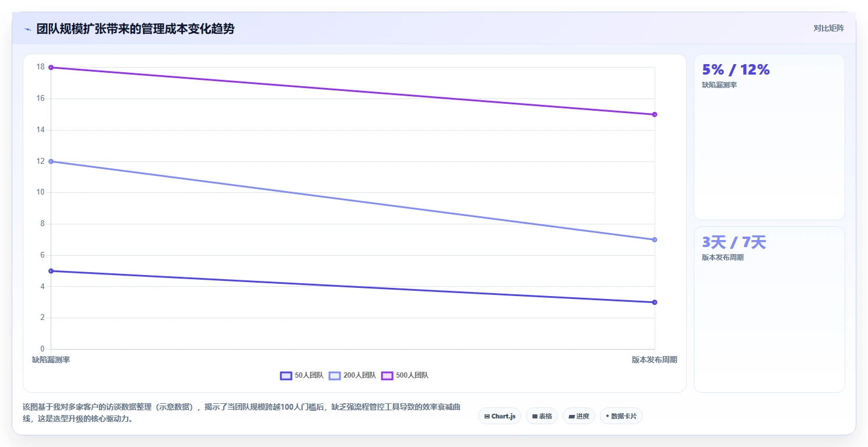Click the y-axis value 18
This screenshot has width=868, height=447.
tap(40, 67)
